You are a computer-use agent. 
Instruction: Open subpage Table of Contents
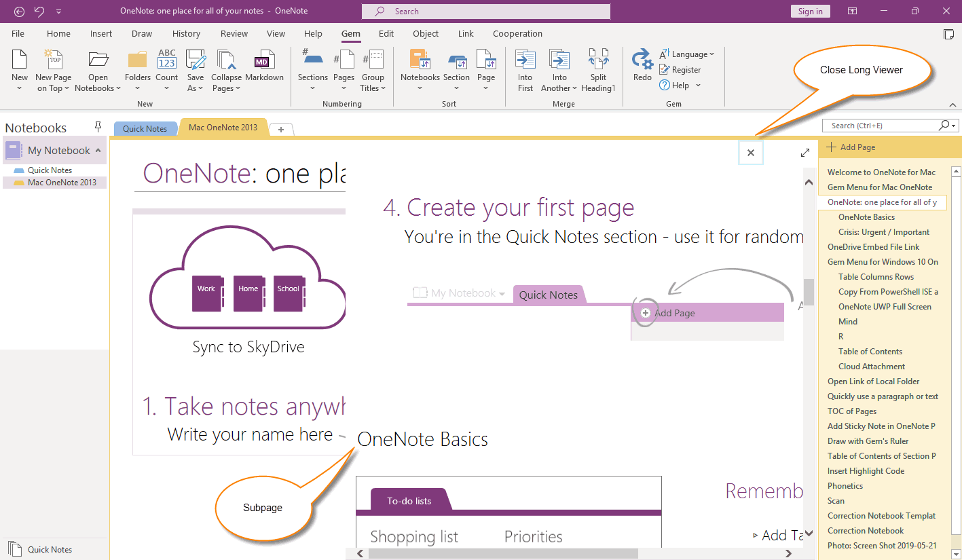[x=870, y=352]
